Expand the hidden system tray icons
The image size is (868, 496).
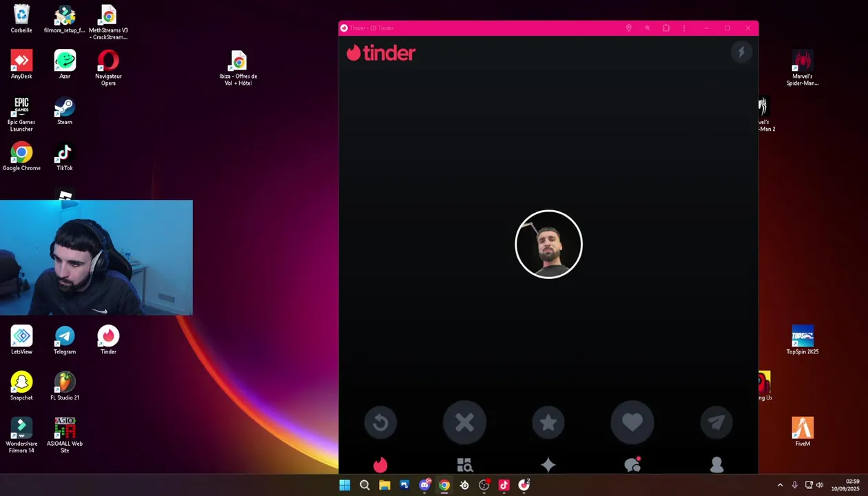tap(780, 485)
